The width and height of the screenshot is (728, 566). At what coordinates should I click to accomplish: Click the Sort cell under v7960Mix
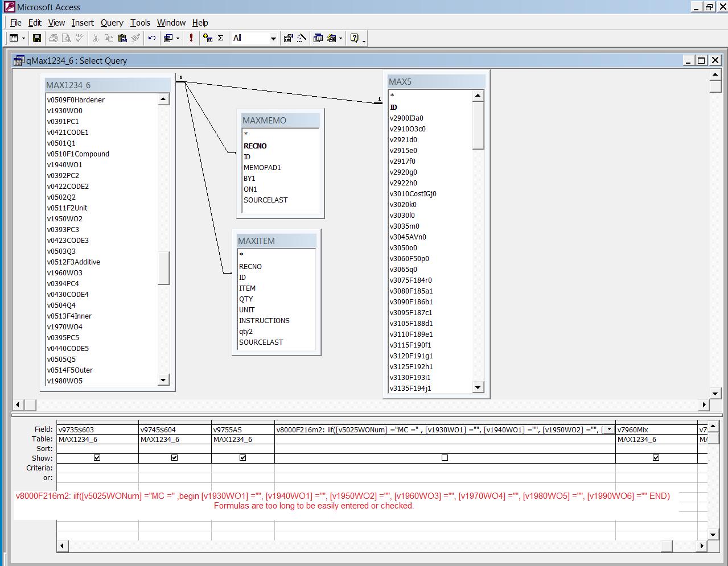tap(656, 448)
